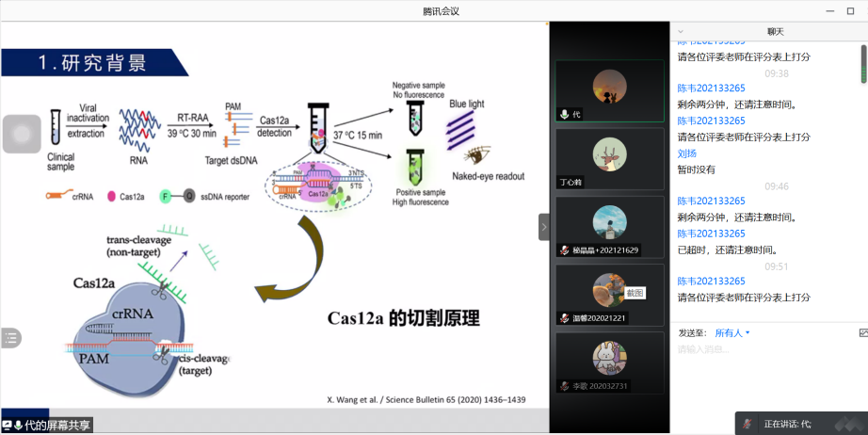Screen dimensions: 868x435
Task: Open the floating list menu on the left edge
Action: pyautogui.click(x=10, y=336)
